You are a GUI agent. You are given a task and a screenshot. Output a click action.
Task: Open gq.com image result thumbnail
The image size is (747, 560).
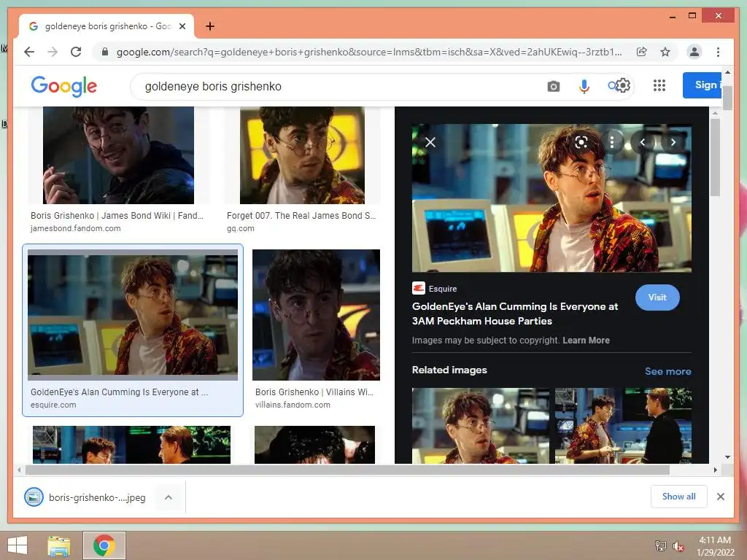[x=302, y=155]
